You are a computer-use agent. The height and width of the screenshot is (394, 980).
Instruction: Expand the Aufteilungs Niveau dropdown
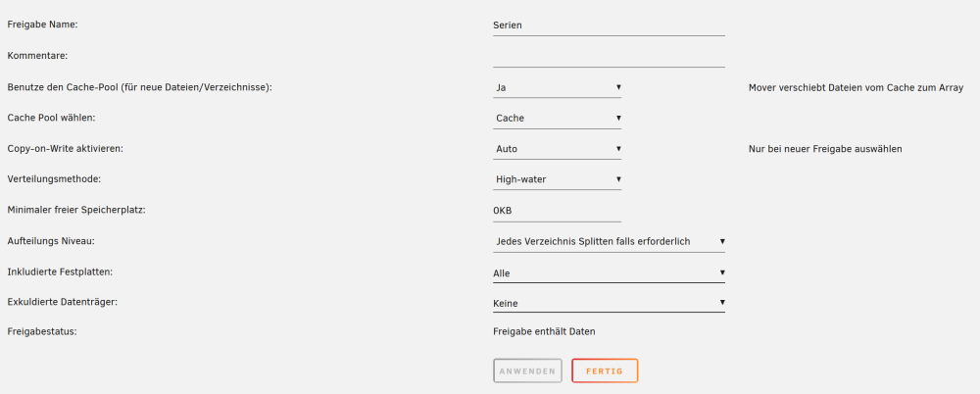point(609,241)
